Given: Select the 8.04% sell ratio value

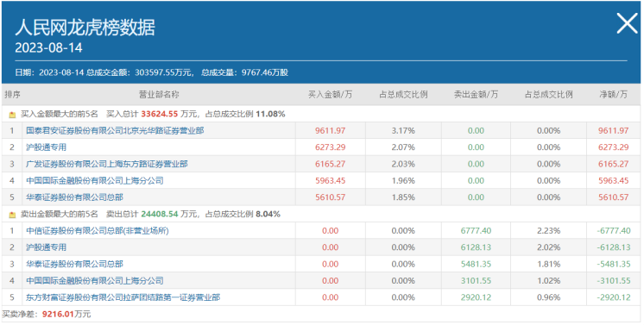Looking at the screenshot, I should (268, 214).
